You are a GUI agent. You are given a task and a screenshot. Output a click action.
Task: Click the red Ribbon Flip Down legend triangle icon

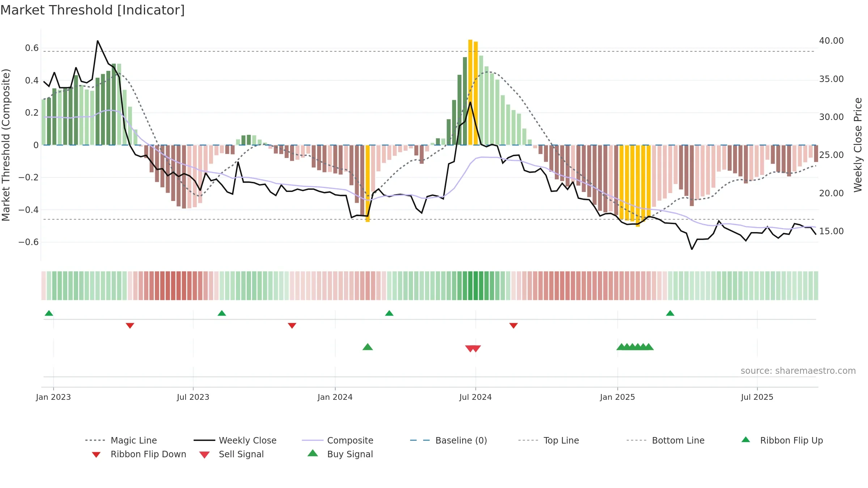(x=96, y=454)
